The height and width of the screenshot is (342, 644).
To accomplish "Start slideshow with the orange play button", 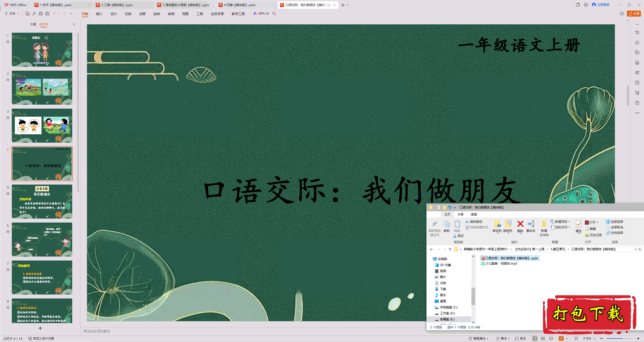I will (x=561, y=338).
